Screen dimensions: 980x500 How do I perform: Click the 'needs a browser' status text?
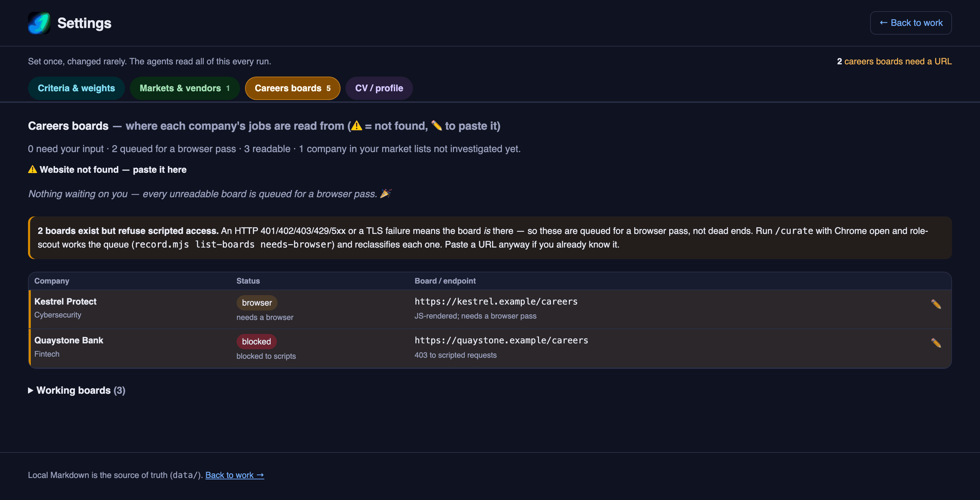tap(265, 317)
